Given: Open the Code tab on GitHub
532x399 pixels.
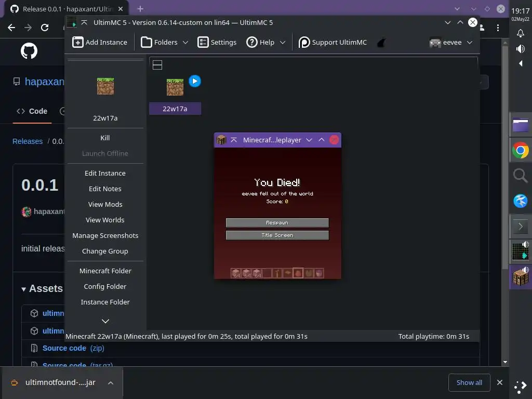Looking at the screenshot, I should (32, 111).
